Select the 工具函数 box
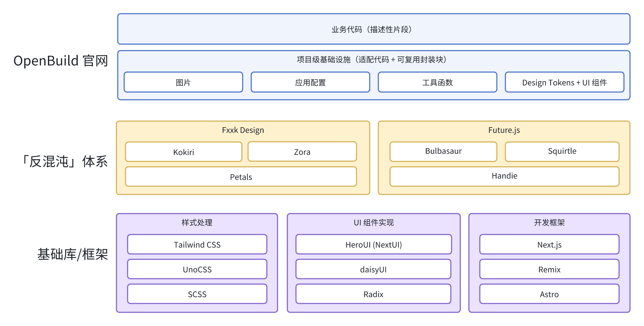The height and width of the screenshot is (326, 644). (x=437, y=82)
